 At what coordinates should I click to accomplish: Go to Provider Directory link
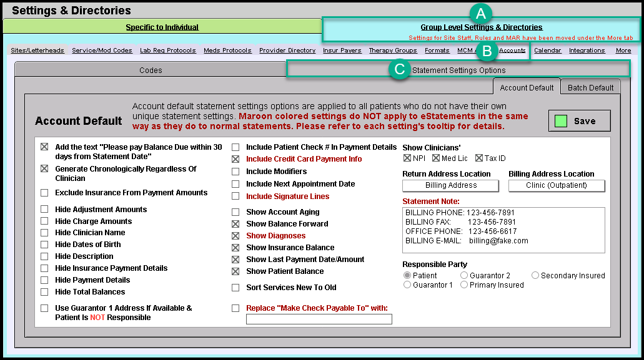287,51
